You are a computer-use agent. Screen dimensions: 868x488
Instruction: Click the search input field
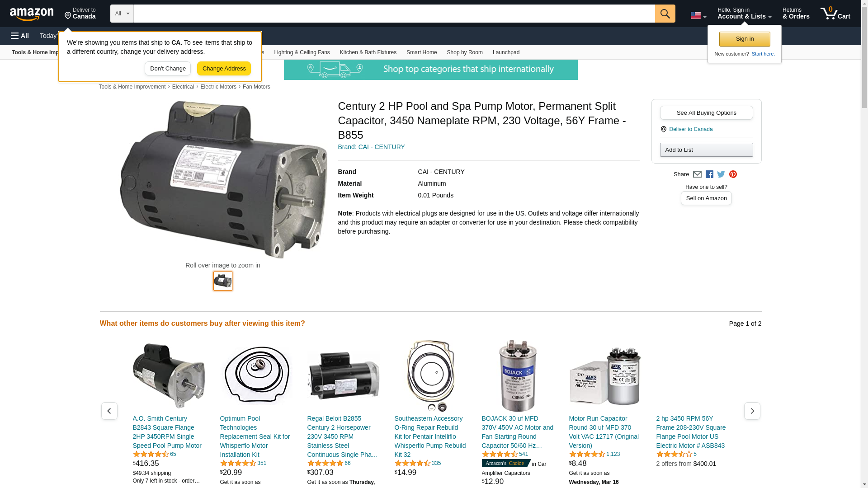pos(394,14)
